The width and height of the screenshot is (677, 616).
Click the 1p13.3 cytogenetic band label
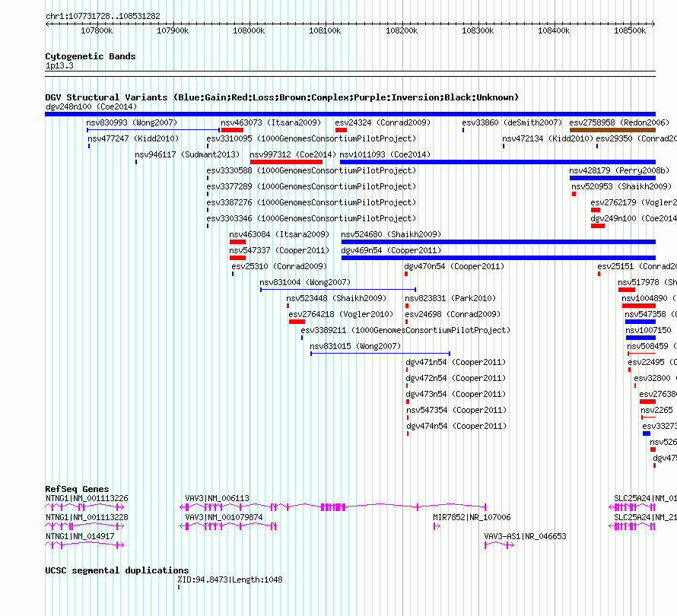coord(59,65)
